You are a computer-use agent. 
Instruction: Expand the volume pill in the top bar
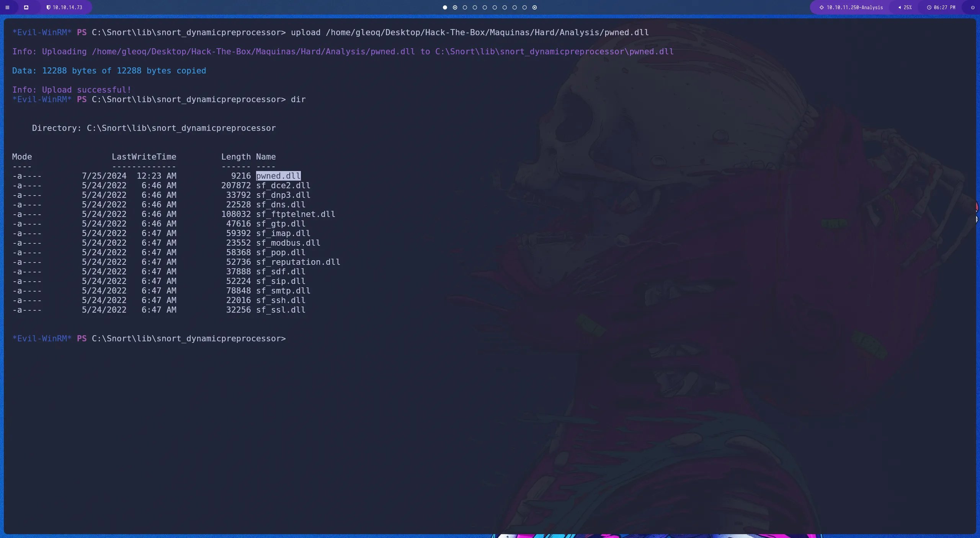(x=905, y=7)
